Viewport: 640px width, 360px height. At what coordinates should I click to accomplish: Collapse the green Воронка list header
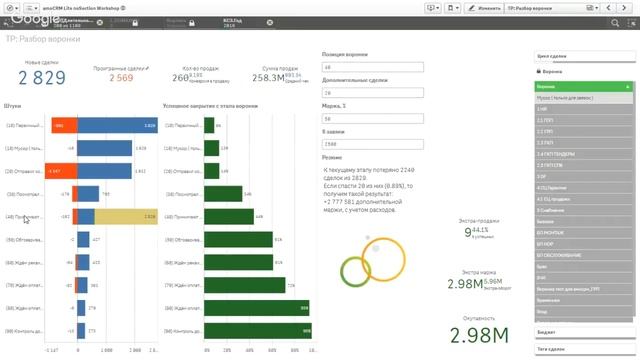584,87
